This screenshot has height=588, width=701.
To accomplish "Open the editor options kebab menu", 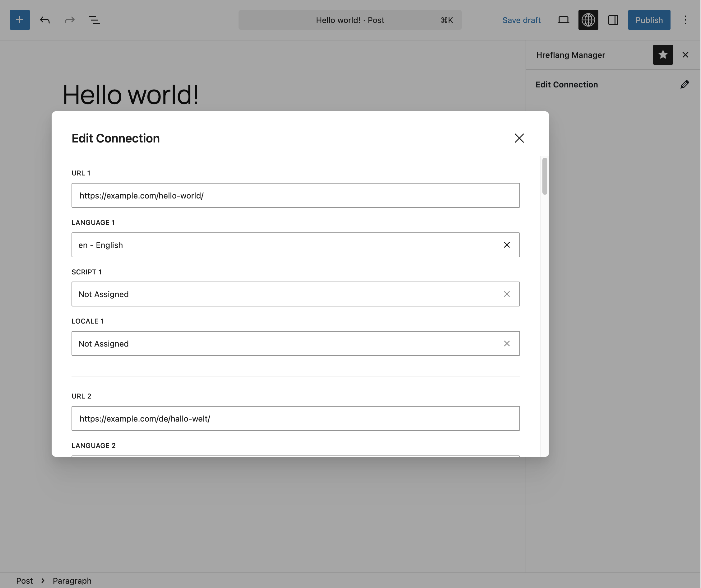I will coord(685,20).
